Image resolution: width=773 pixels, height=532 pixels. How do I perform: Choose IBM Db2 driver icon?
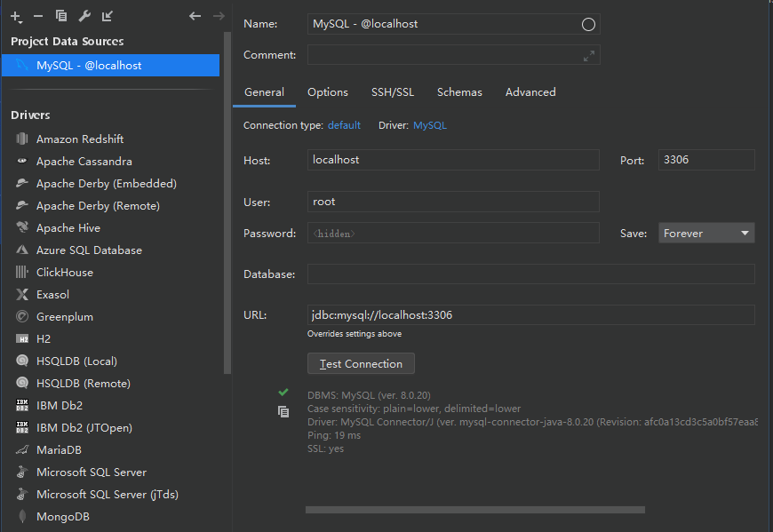click(22, 405)
